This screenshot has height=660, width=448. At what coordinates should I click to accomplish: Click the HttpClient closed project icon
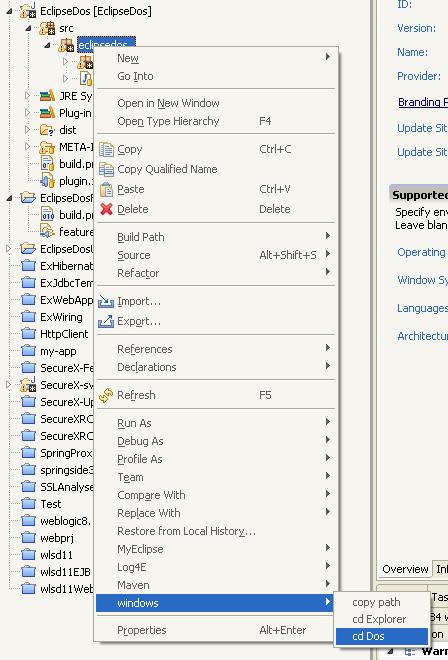click(28, 334)
